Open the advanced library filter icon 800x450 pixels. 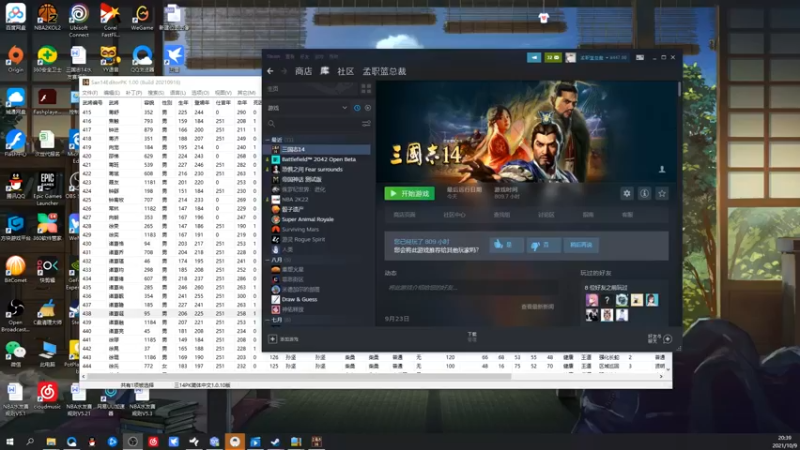pyautogui.click(x=366, y=123)
